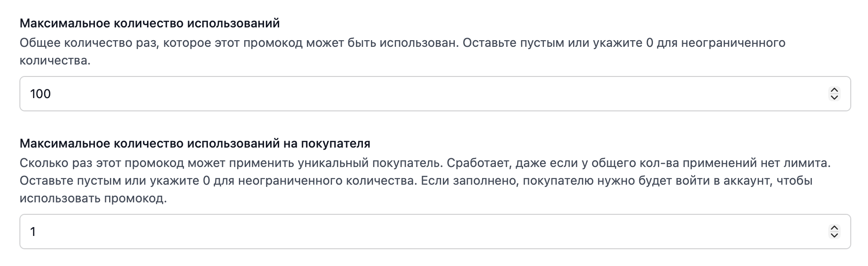Click the final line 'использовать промокод.'
This screenshot has height=266, width=868.
pyautogui.click(x=93, y=198)
